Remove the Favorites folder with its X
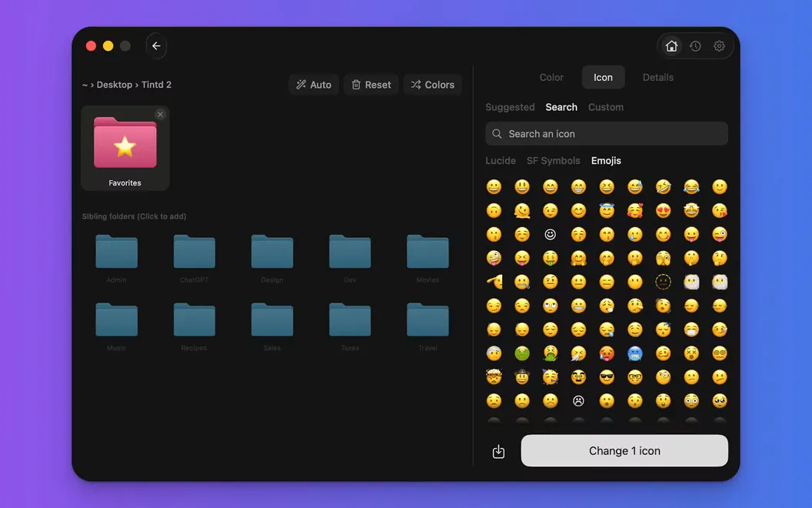Screen dimensions: 812x508 coord(160,115)
